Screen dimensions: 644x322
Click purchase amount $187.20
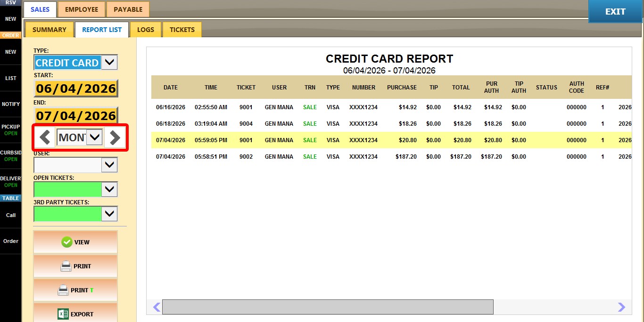(406, 157)
